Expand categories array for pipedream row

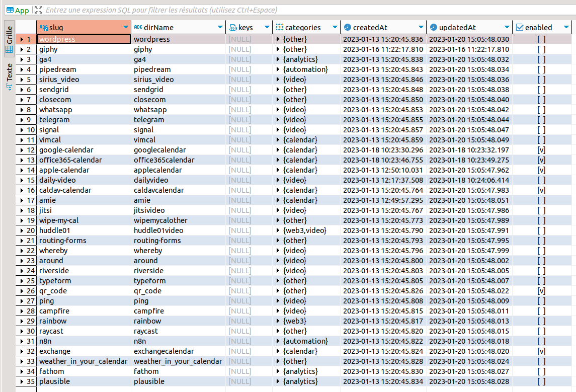[278, 69]
